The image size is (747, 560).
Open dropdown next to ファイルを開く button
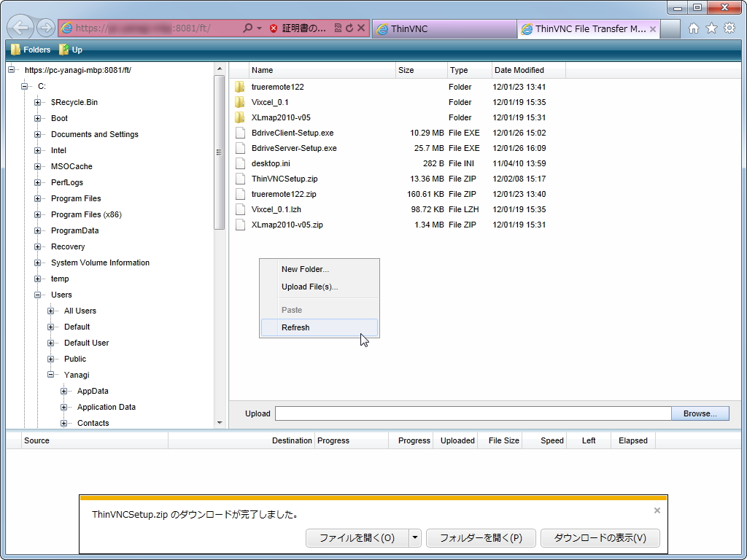pos(414,538)
